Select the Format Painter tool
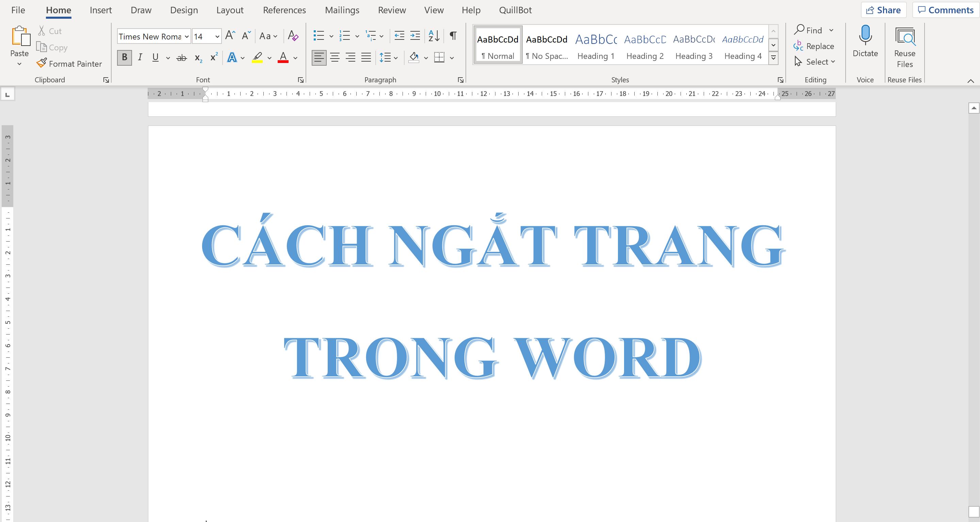Viewport: 980px width, 522px height. click(69, 64)
